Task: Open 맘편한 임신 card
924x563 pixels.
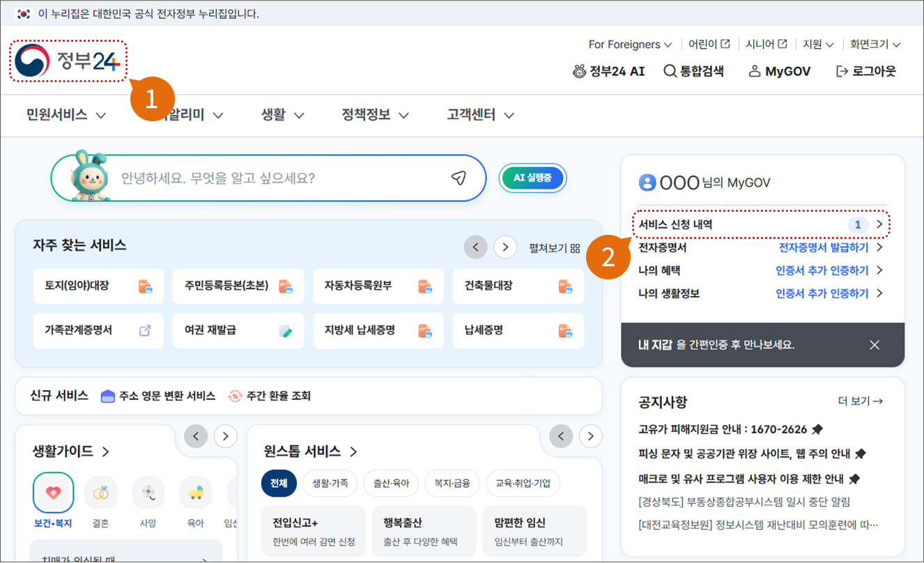Action: tap(534, 532)
